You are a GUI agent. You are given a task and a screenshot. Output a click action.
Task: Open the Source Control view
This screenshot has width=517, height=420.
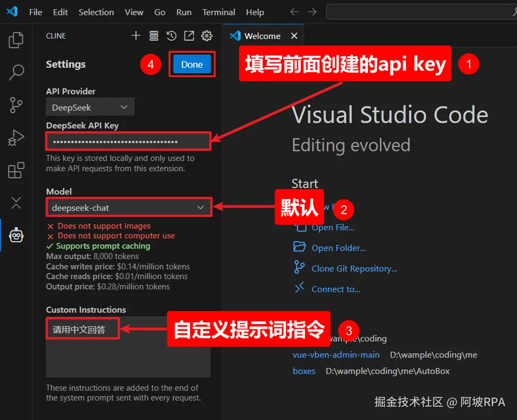16,105
